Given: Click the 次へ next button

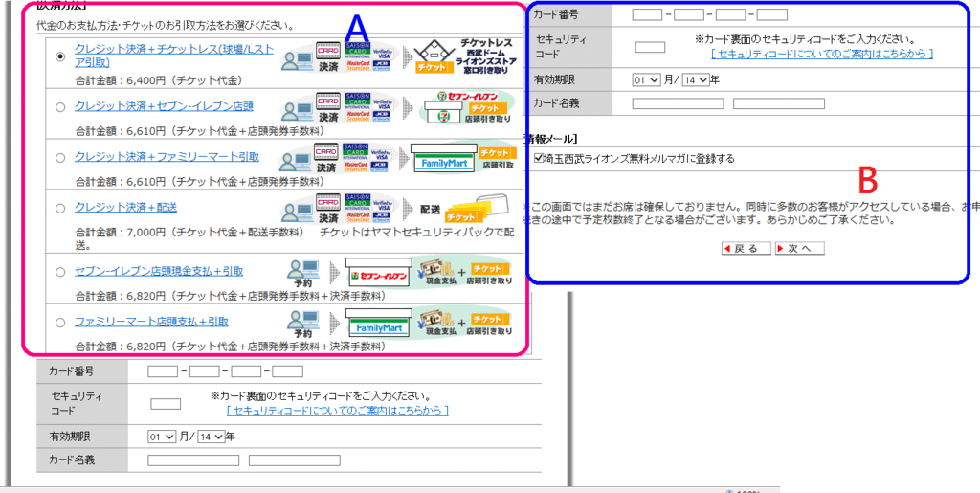Looking at the screenshot, I should [800, 249].
